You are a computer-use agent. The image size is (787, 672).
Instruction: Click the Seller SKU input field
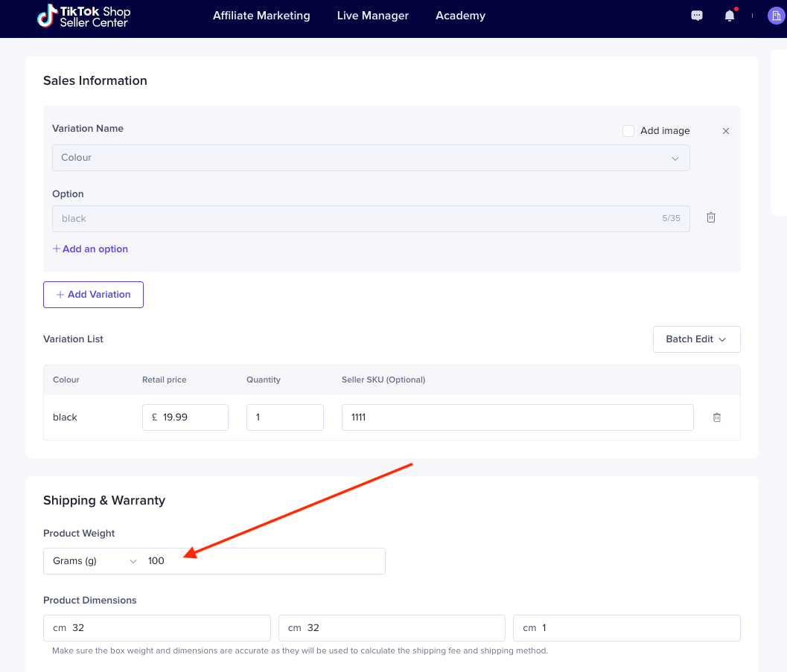point(517,417)
